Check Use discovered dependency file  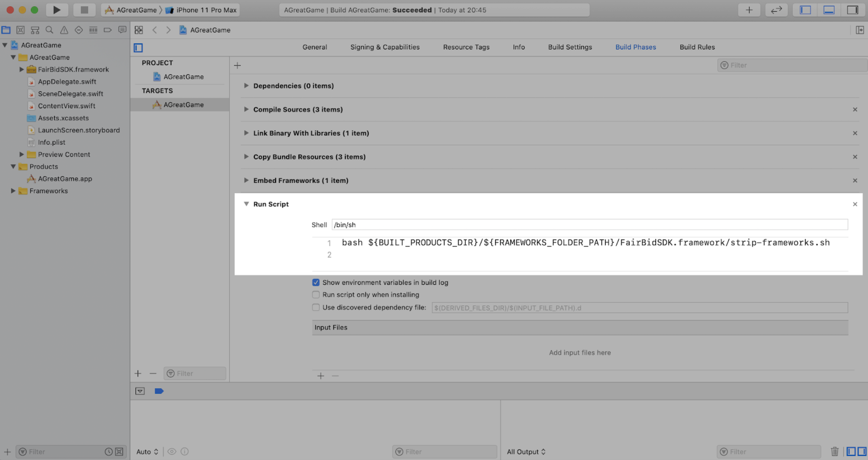316,307
